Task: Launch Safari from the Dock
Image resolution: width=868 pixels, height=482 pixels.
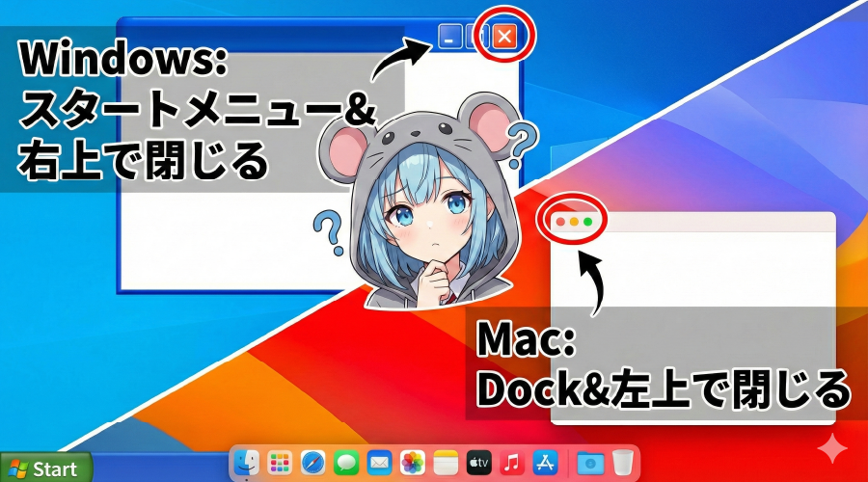Action: 312,463
